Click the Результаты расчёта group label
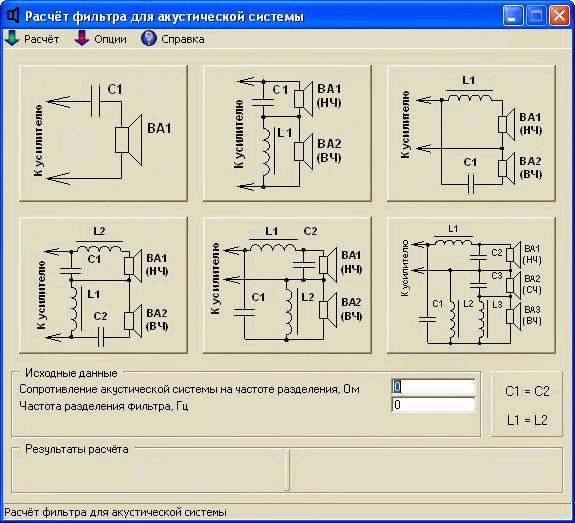 [77, 449]
